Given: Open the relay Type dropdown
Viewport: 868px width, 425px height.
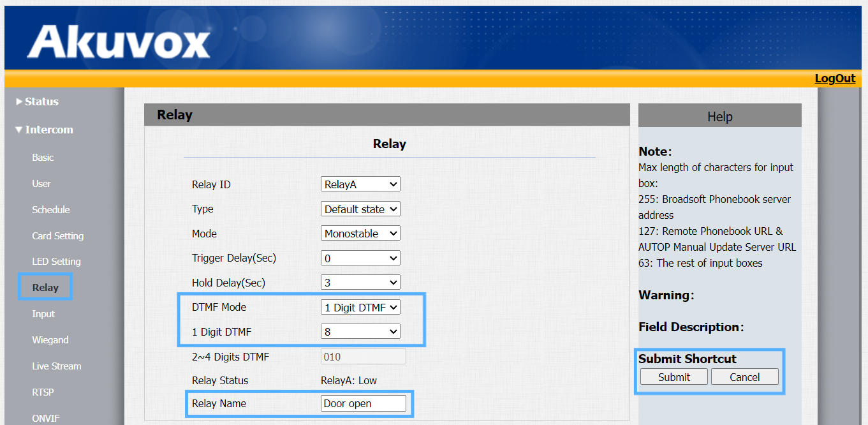Looking at the screenshot, I should pos(360,209).
